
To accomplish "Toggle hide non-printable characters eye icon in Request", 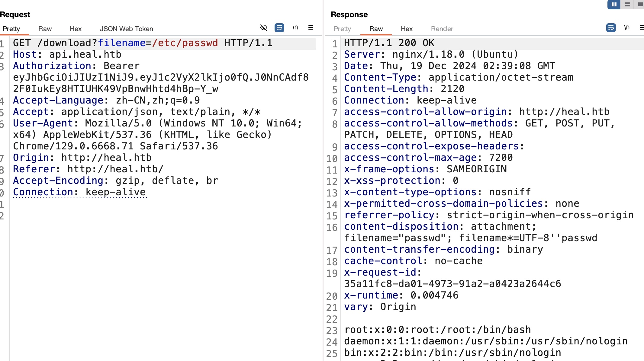I will pyautogui.click(x=264, y=28).
